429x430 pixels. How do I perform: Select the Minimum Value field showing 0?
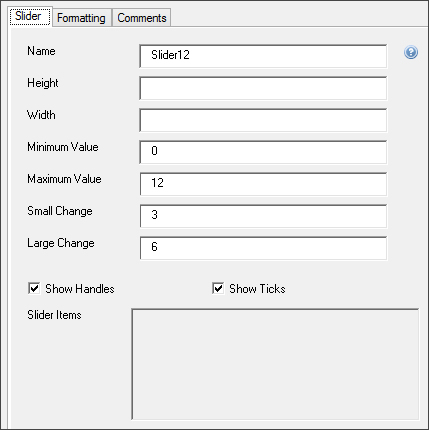point(263,152)
